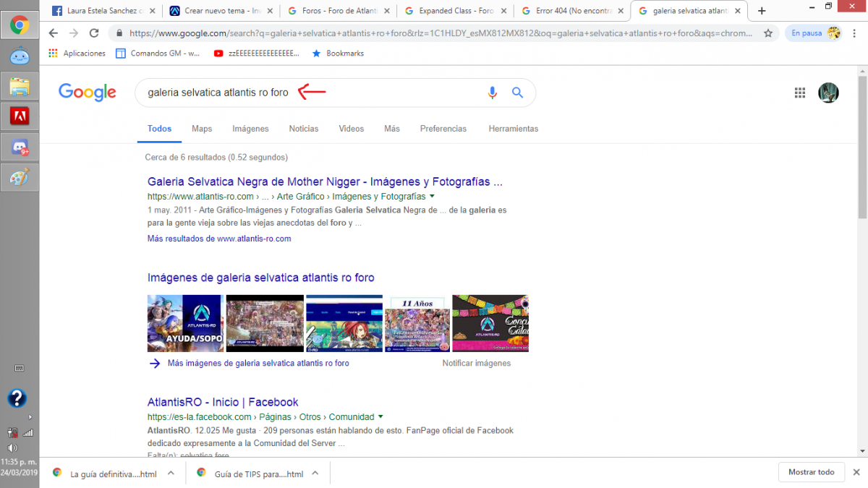Click the blue Help question mark icon
The image size is (868, 488).
point(17,398)
